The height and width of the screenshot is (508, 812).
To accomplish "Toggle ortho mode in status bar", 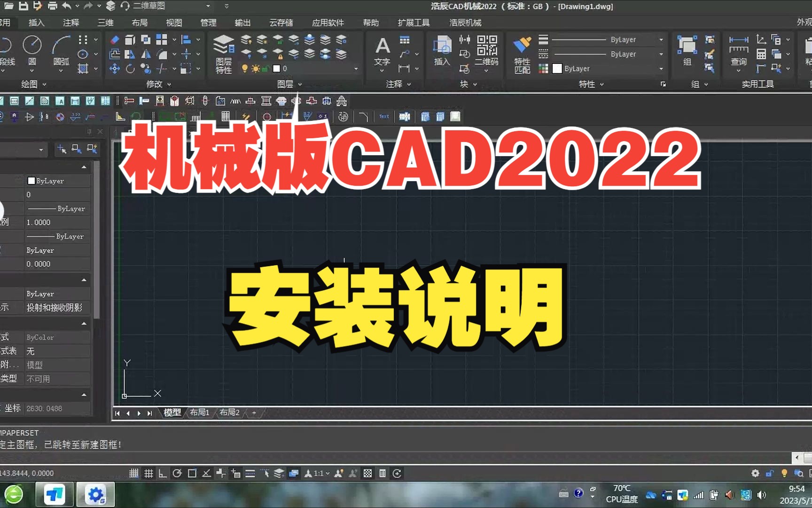I will pos(163,473).
